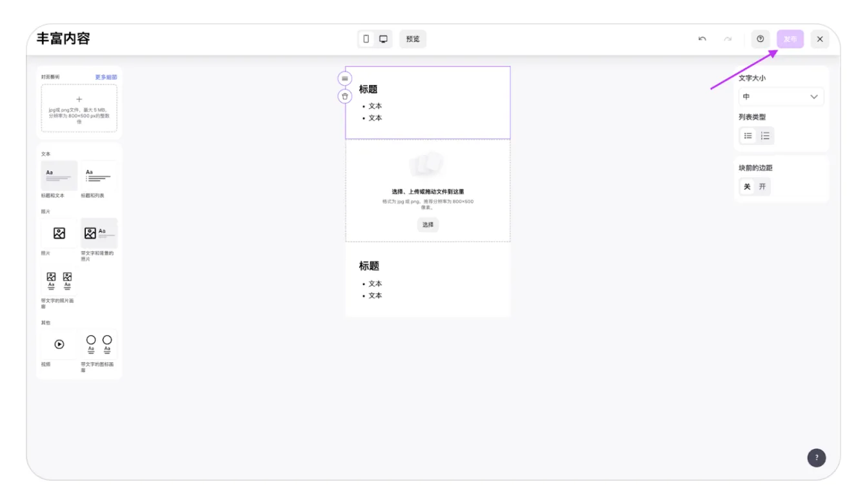Click the undo arrow icon
The image size is (867, 504).
(702, 39)
